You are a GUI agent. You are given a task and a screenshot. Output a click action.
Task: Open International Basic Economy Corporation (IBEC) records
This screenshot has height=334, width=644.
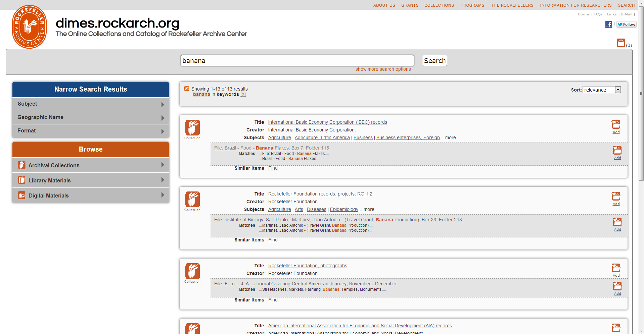[x=327, y=122]
